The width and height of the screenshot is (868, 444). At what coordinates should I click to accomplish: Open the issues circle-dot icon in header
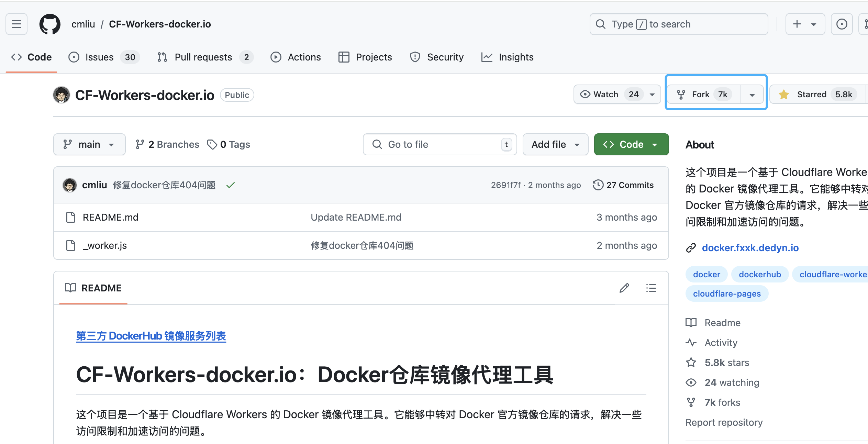842,24
